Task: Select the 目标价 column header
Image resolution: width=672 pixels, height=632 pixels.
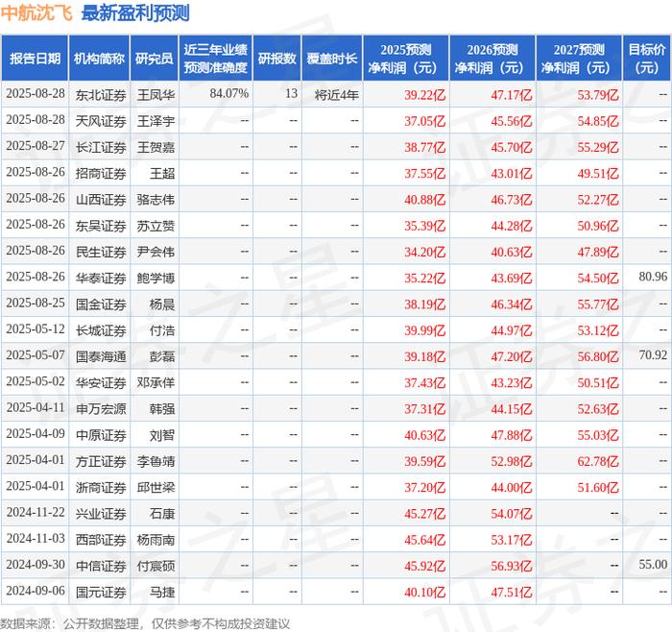Action: tap(647, 59)
